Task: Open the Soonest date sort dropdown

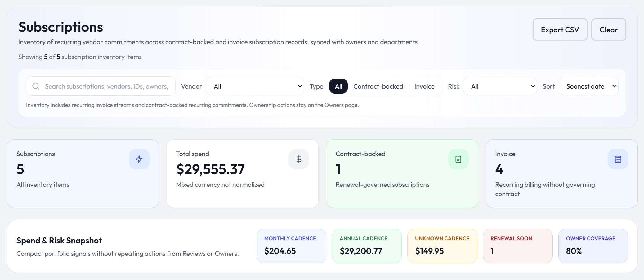Action: click(588, 86)
